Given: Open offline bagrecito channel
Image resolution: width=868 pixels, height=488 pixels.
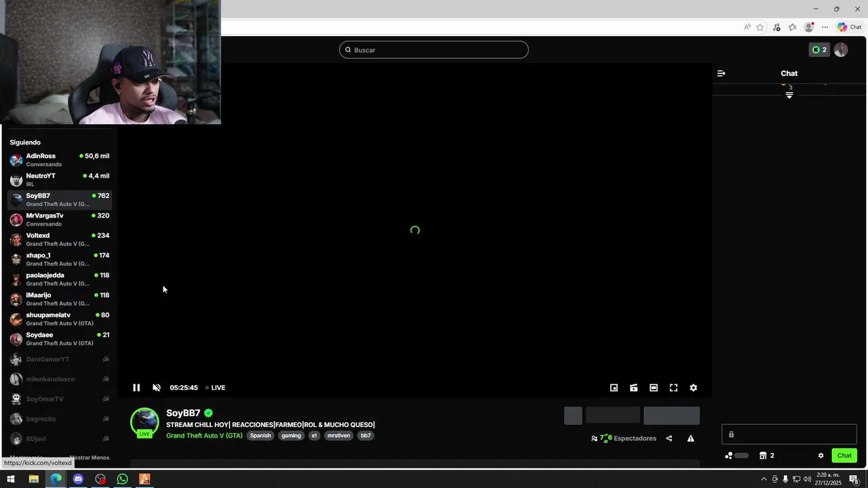Looking at the screenshot, I should tap(60, 419).
